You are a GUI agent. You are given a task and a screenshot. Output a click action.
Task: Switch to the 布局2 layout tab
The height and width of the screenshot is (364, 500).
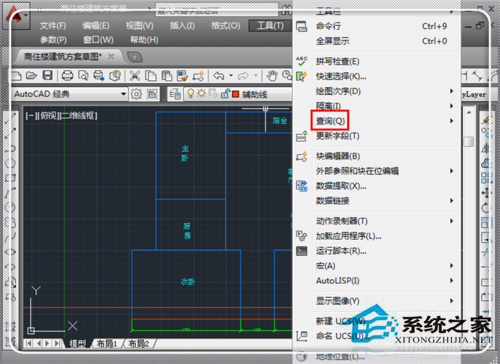click(138, 343)
